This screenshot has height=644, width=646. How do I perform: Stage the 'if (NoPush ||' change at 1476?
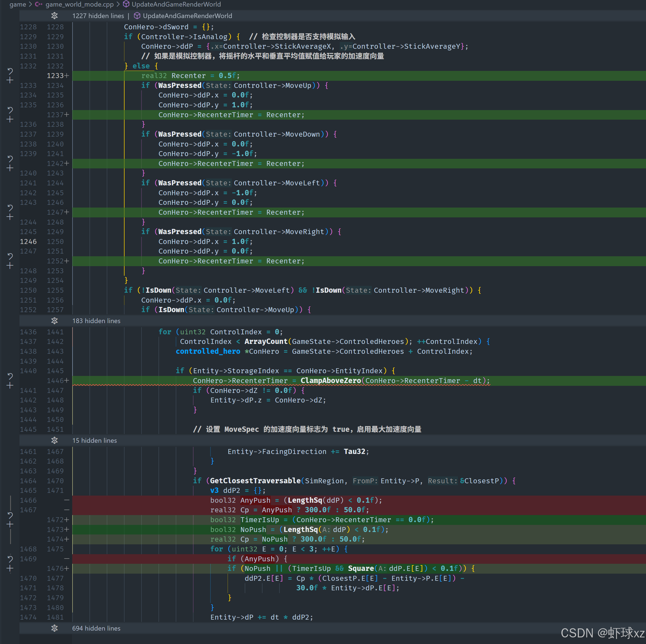[10, 568]
